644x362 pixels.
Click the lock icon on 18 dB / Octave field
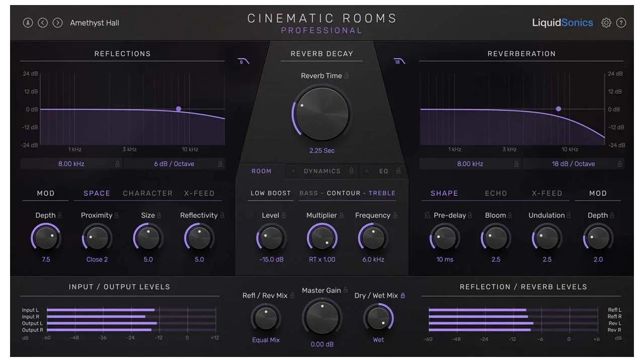point(618,164)
